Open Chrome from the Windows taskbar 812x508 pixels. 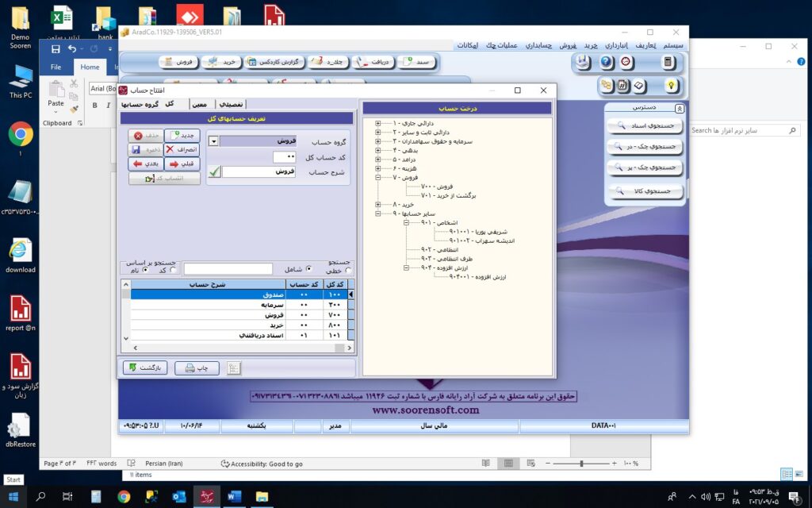(124, 497)
